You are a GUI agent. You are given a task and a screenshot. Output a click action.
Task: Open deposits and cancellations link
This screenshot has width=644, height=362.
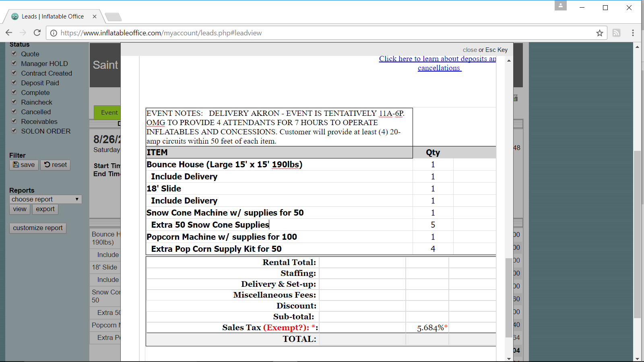point(438,59)
